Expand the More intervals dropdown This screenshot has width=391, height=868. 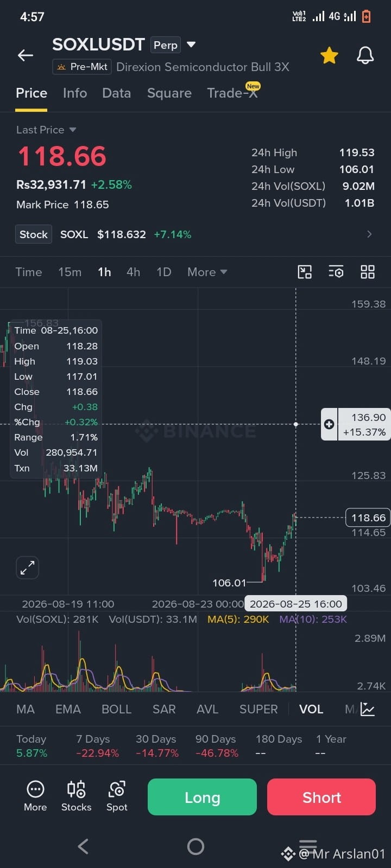tap(207, 272)
